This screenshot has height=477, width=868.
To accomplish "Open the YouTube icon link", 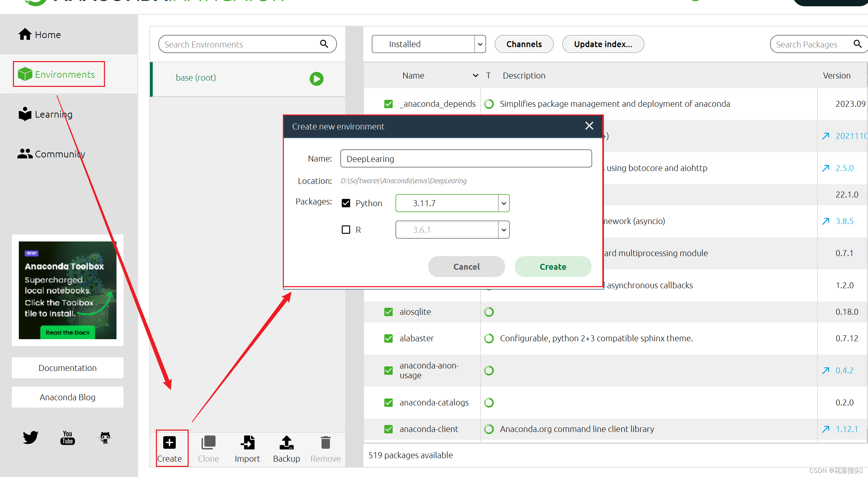I will pyautogui.click(x=68, y=438).
